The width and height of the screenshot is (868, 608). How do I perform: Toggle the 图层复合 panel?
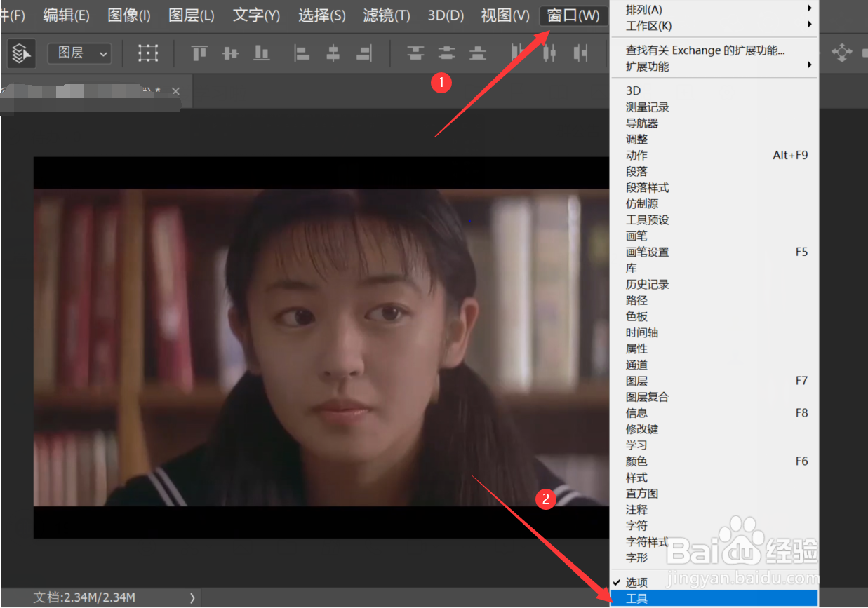click(714, 398)
